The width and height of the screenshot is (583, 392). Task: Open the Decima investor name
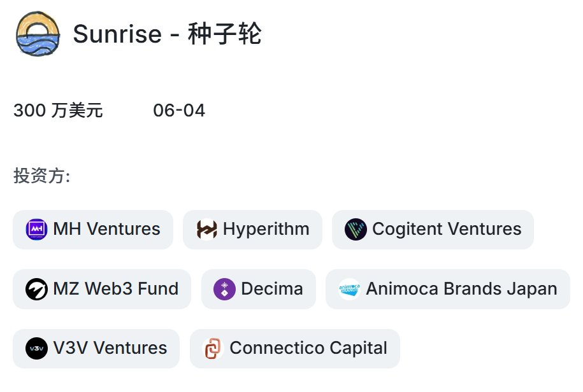point(272,288)
